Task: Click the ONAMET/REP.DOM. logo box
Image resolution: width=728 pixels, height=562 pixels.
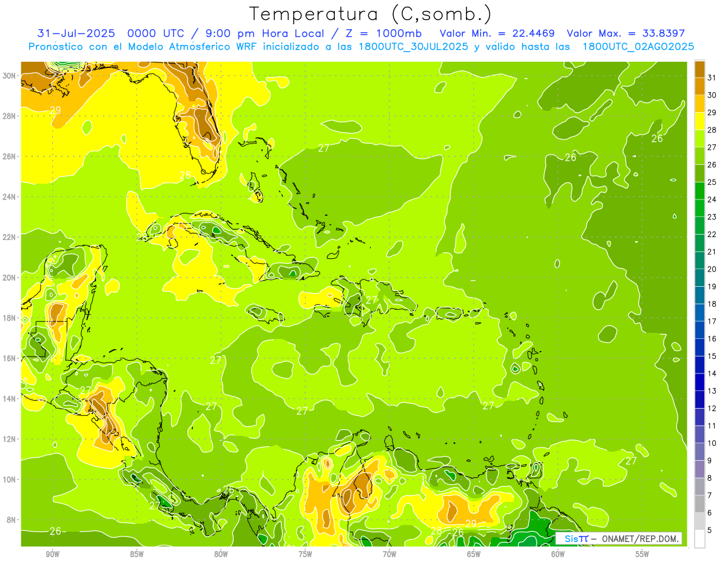Action: pyautogui.click(x=619, y=538)
